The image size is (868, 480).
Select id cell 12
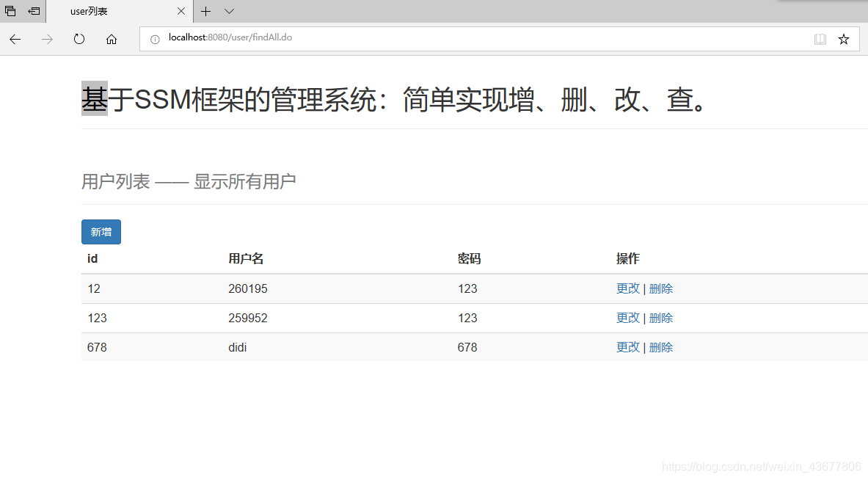pyautogui.click(x=94, y=288)
